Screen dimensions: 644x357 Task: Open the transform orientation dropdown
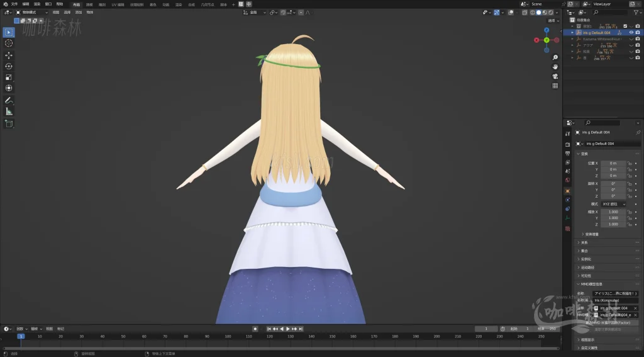[x=255, y=13]
